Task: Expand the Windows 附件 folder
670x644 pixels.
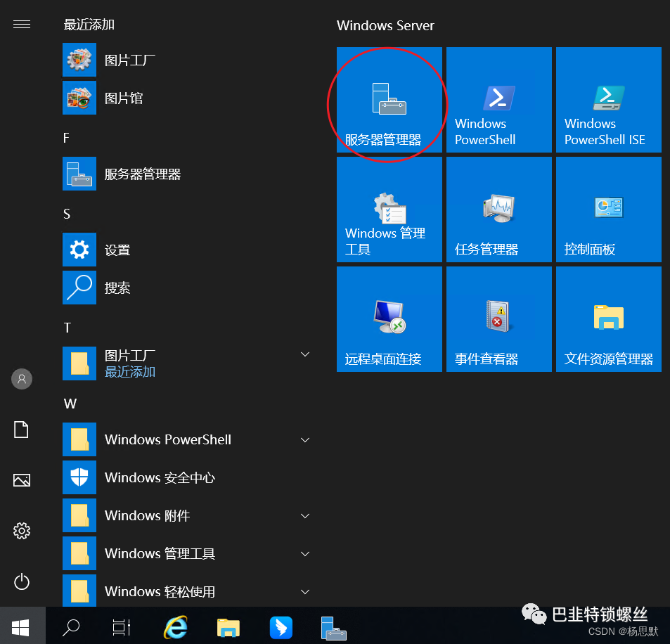Action: pos(305,516)
